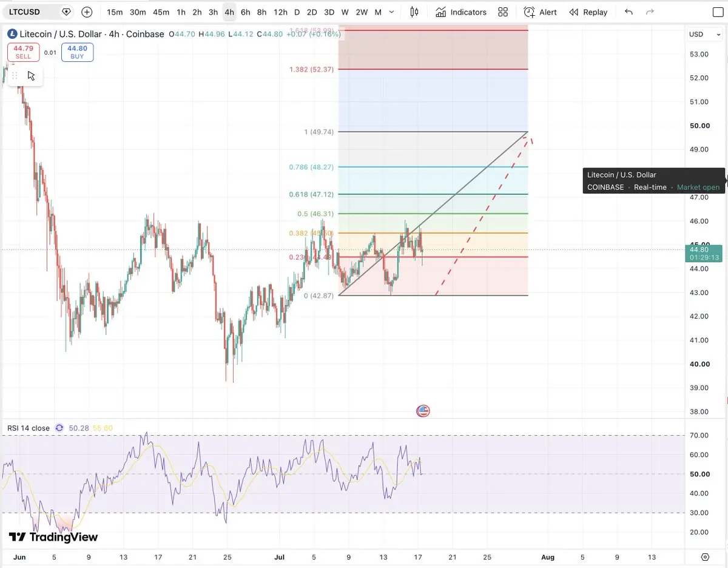
Task: Undo the last chart action
Action: point(629,12)
